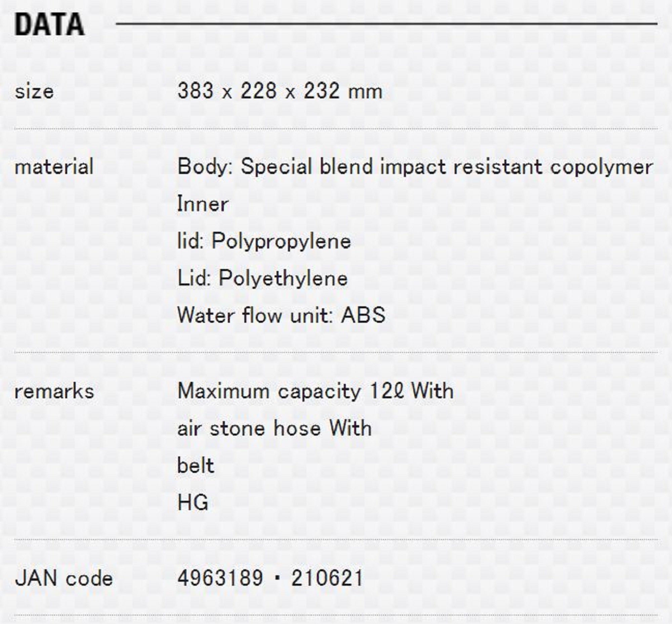
Task: Select the Lid: Polyethylene line
Action: click(x=262, y=278)
